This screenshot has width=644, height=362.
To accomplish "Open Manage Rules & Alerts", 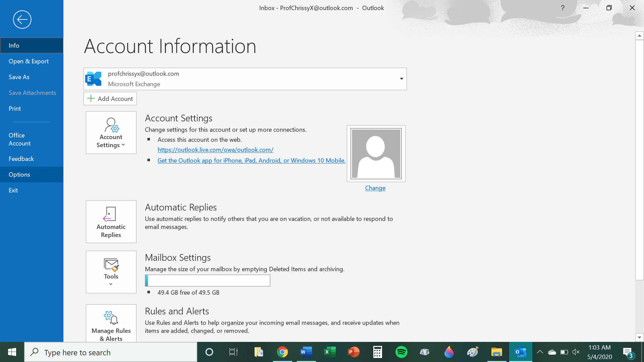I will [x=111, y=323].
